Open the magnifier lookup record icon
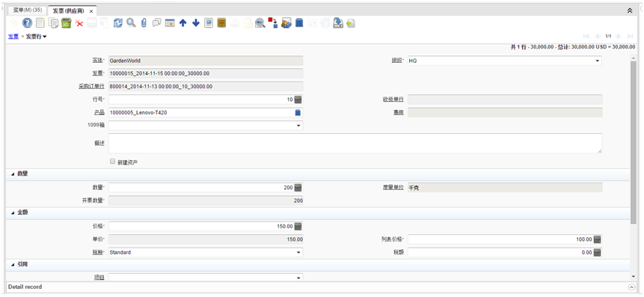 (x=131, y=23)
